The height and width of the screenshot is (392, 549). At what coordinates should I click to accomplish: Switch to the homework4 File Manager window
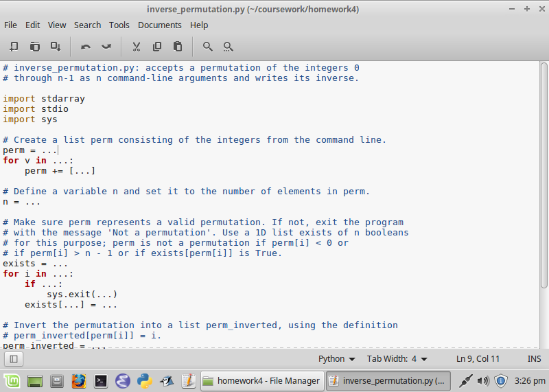[x=262, y=381]
